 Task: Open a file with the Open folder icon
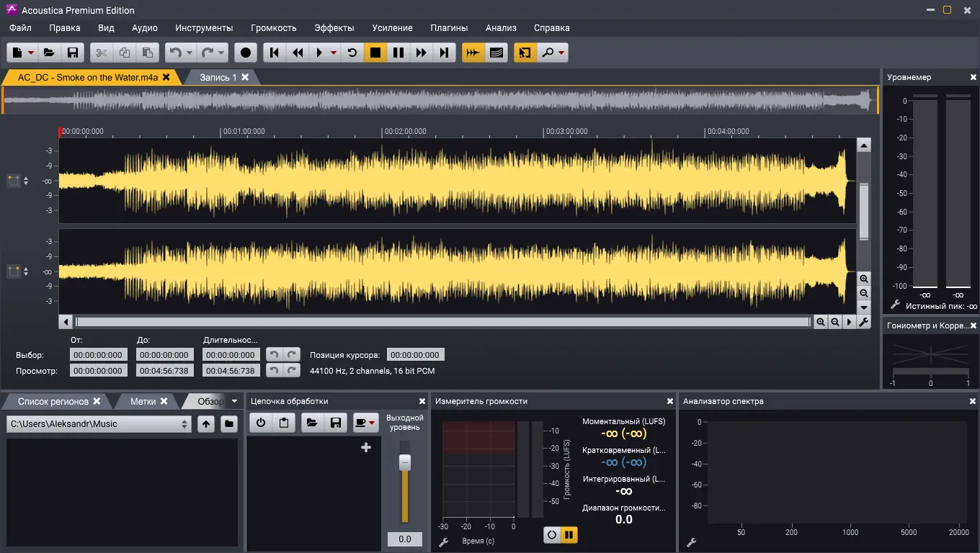[x=50, y=52]
